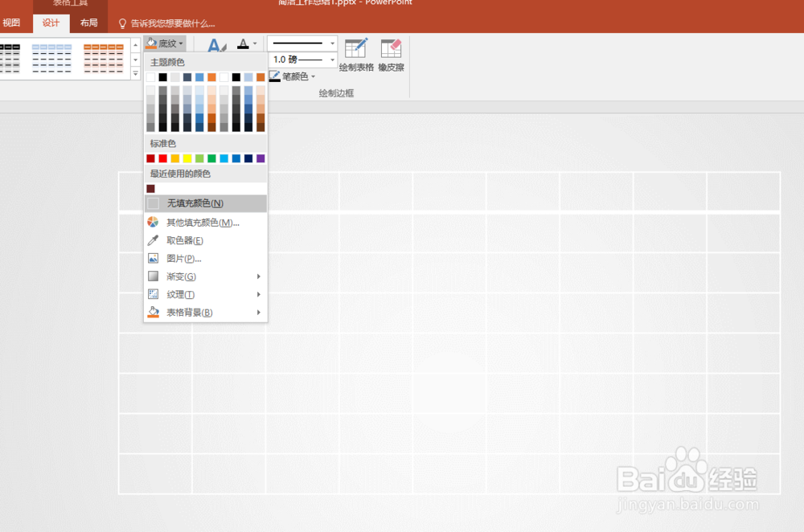The image size is (804, 532).
Task: Open 其他填充颜色(M)... more fill colors
Action: (206, 223)
